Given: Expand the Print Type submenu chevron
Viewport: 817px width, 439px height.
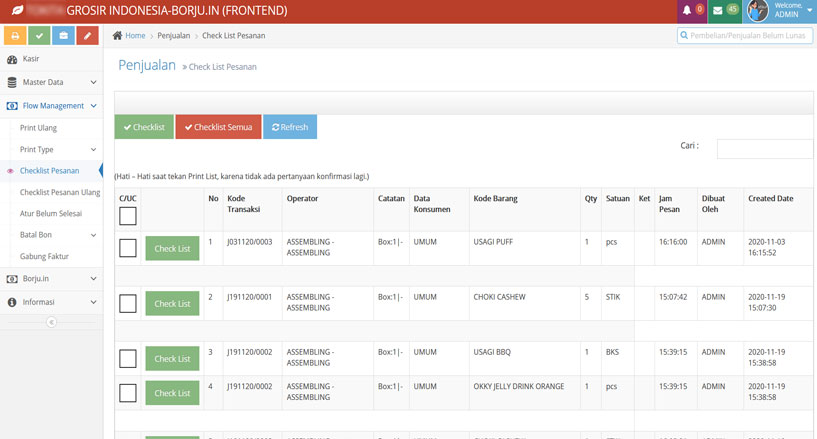Looking at the screenshot, I should click(93, 149).
